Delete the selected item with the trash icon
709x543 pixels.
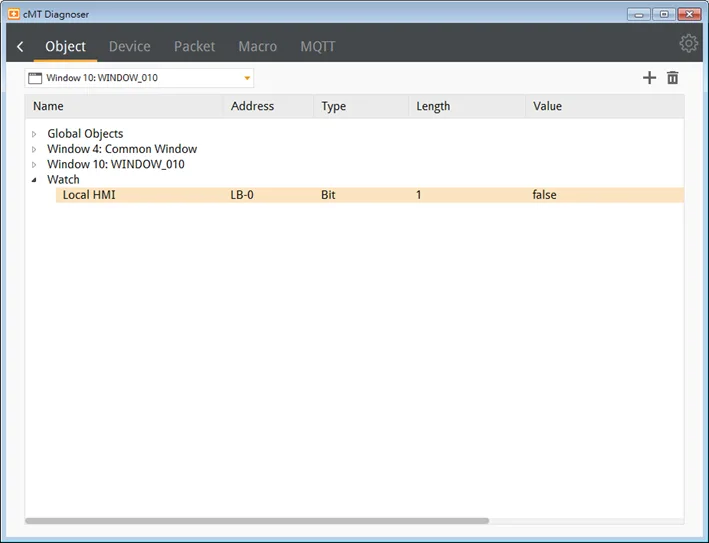(672, 78)
